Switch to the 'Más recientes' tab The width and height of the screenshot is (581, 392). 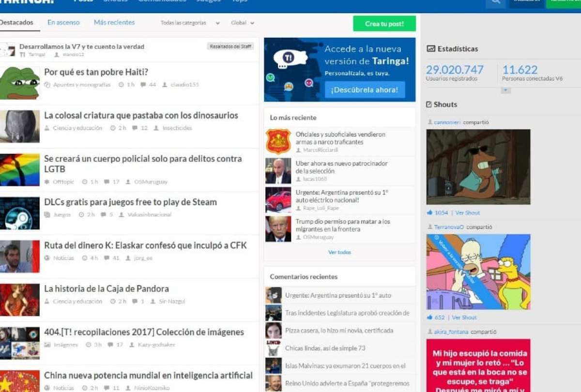click(x=114, y=23)
